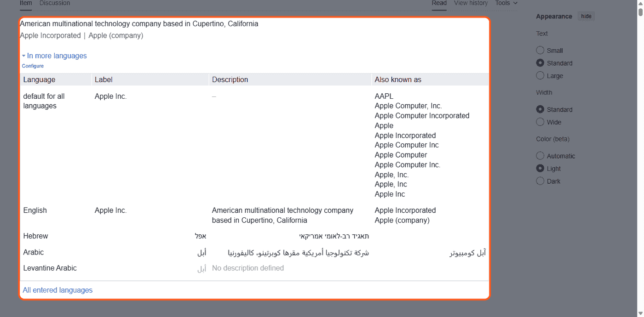The height and width of the screenshot is (317, 644).
Task: Open the Configure languages link
Action: pyautogui.click(x=33, y=66)
